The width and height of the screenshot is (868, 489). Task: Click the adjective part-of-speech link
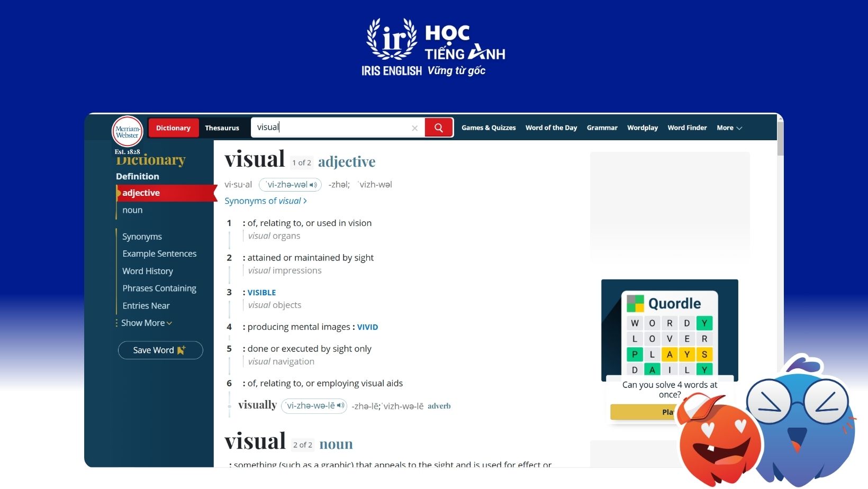click(x=347, y=161)
